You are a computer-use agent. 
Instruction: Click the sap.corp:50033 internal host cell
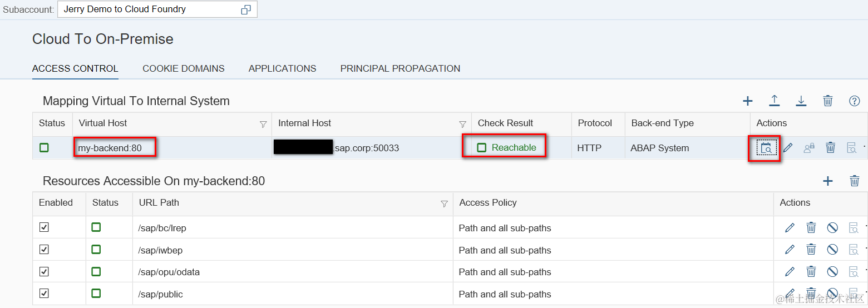[x=372, y=148]
